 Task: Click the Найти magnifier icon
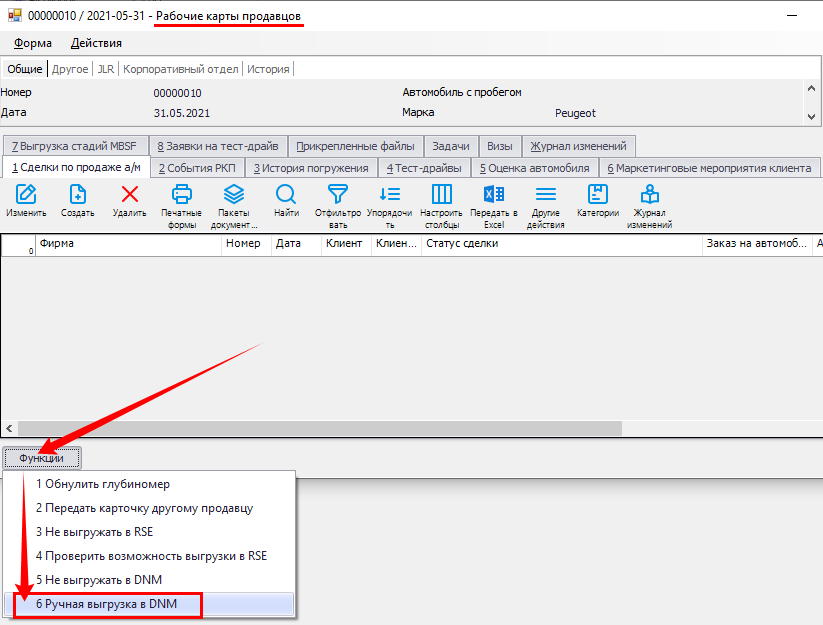tap(286, 195)
